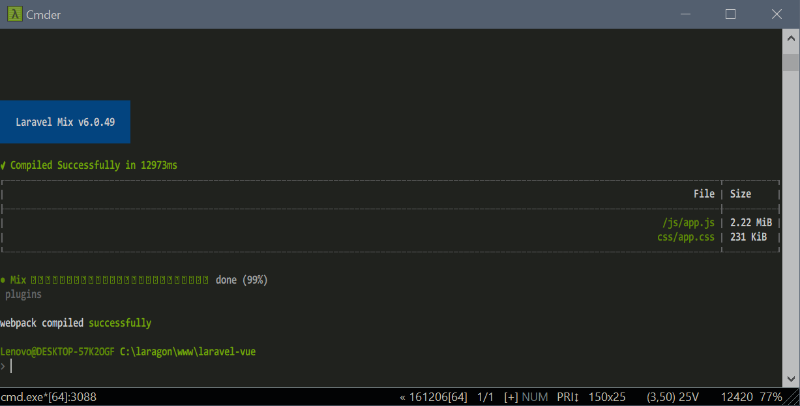
Task: Minimize the Cmder window
Action: 686,14
